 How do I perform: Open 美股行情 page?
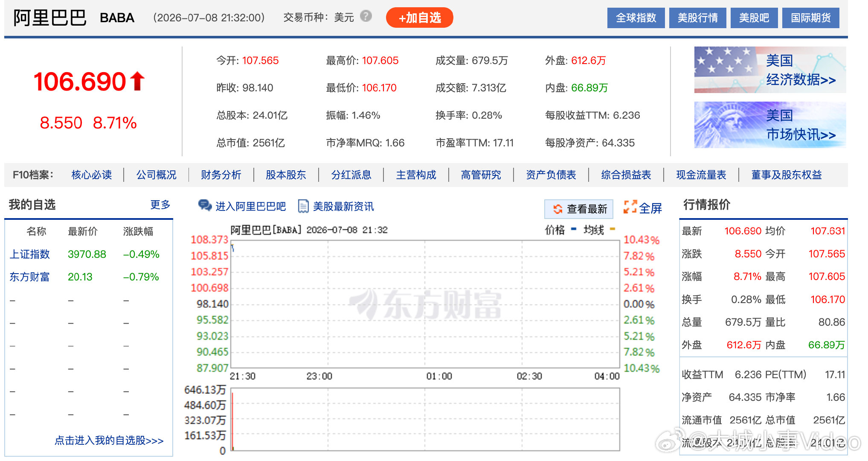(698, 18)
